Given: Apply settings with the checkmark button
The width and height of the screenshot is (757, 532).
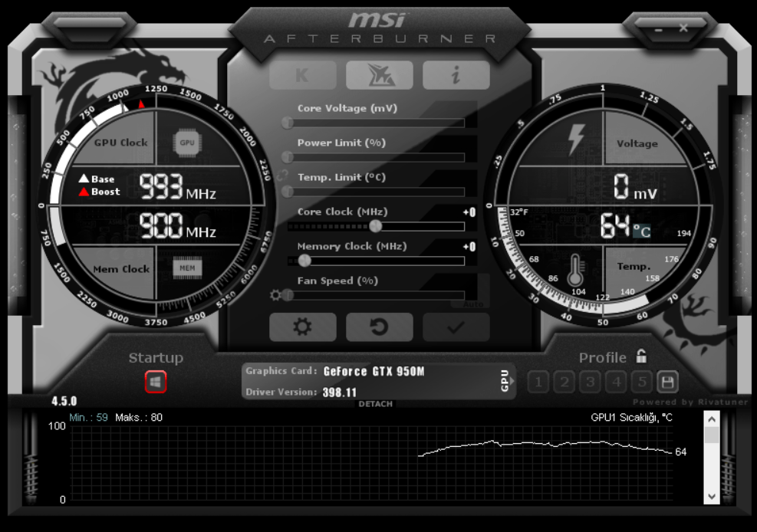Looking at the screenshot, I should pos(456,327).
